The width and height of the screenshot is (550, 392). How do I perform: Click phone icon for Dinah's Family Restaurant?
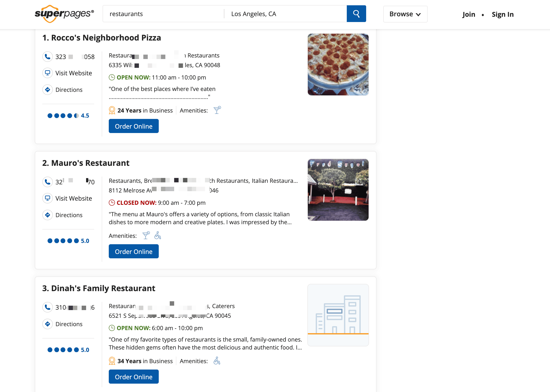click(48, 307)
